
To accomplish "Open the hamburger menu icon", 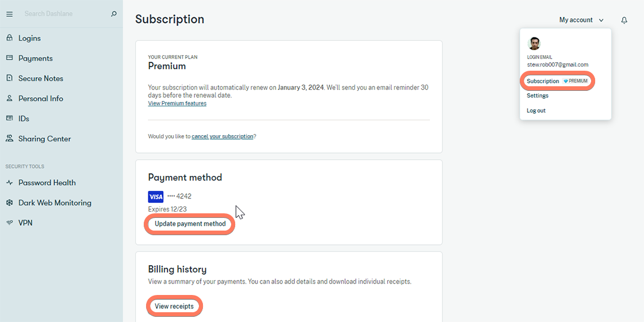I will [9, 14].
